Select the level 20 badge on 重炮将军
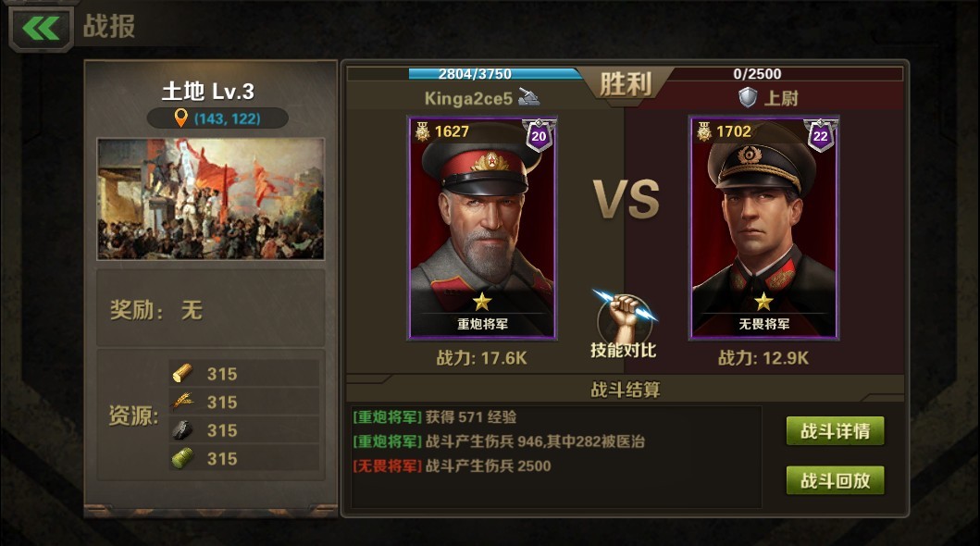 click(539, 135)
